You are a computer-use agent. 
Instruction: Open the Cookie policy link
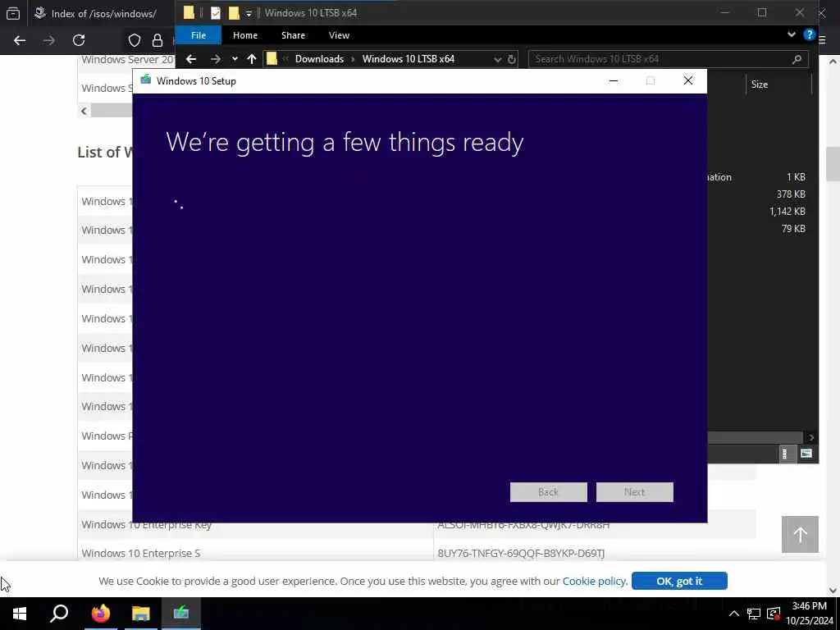594,581
